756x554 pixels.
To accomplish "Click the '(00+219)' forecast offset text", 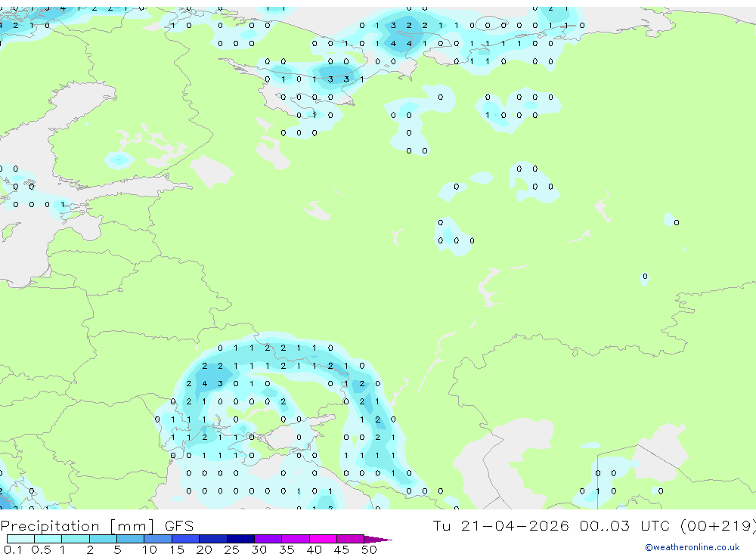I will click(718, 526).
